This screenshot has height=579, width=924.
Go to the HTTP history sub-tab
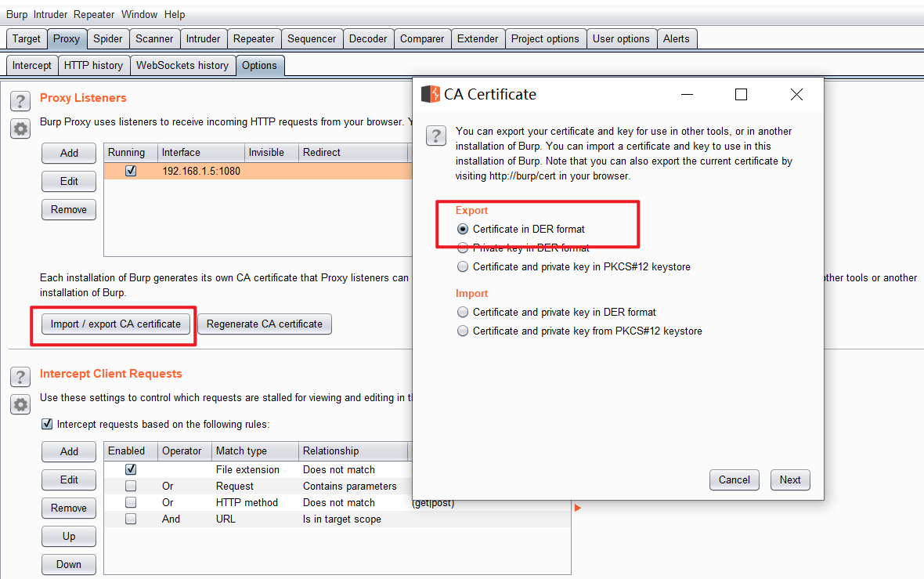[94, 66]
